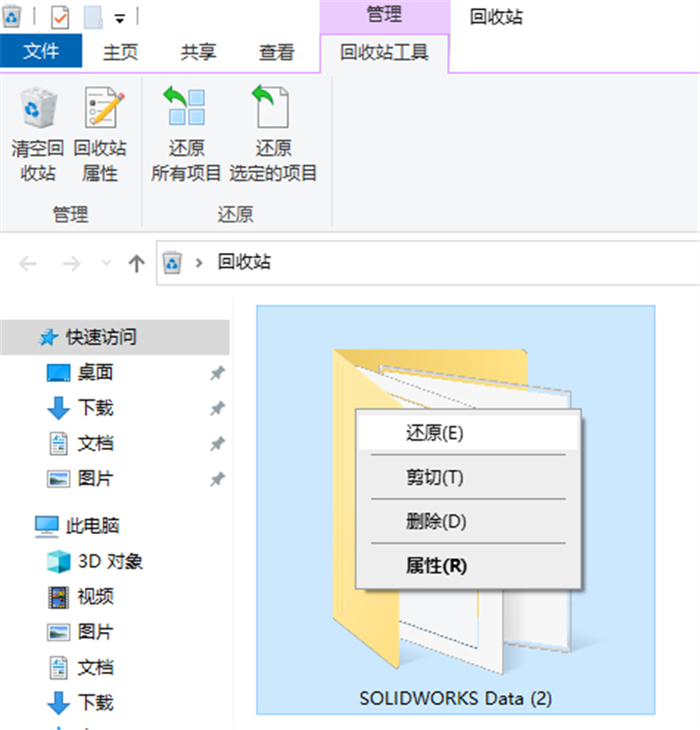Image resolution: width=700 pixels, height=730 pixels.
Task: Restore all items (还原所有项目)
Action: coord(186,135)
